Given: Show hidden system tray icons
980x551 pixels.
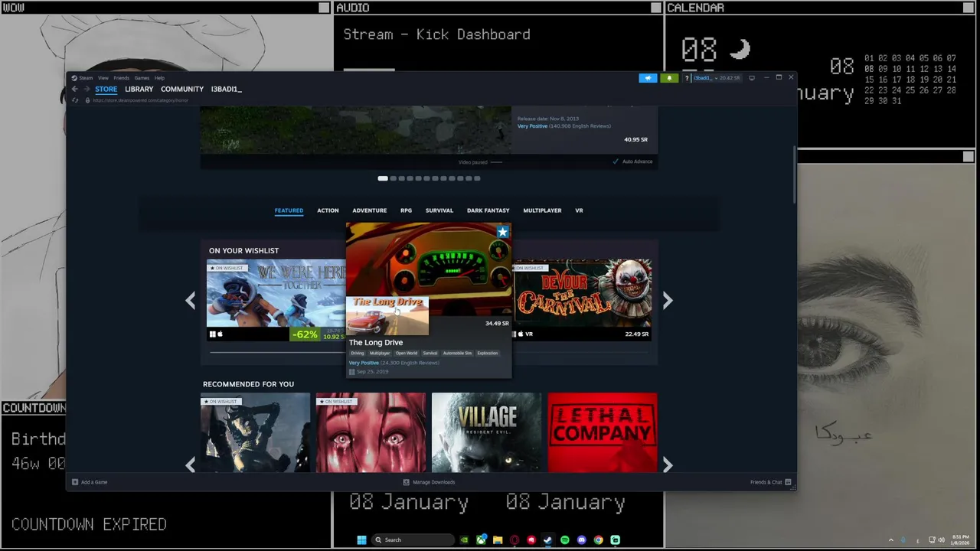Looking at the screenshot, I should (890, 540).
